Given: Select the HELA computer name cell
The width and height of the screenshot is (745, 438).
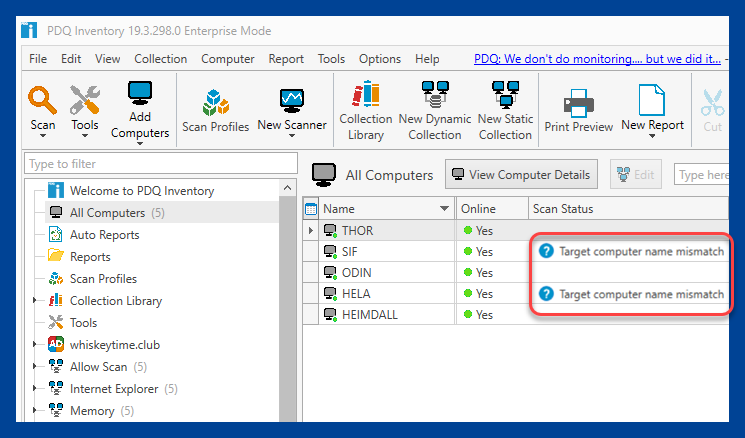Looking at the screenshot, I should pos(387,294).
